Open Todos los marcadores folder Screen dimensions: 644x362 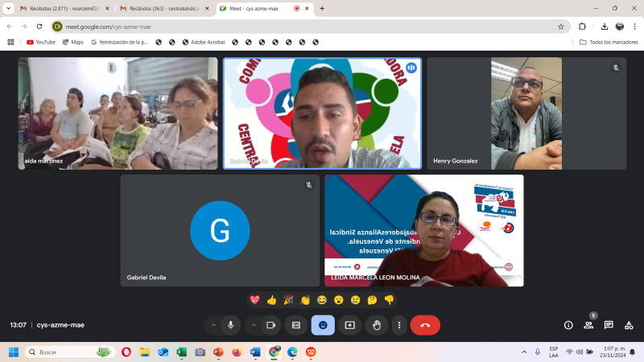tap(609, 43)
